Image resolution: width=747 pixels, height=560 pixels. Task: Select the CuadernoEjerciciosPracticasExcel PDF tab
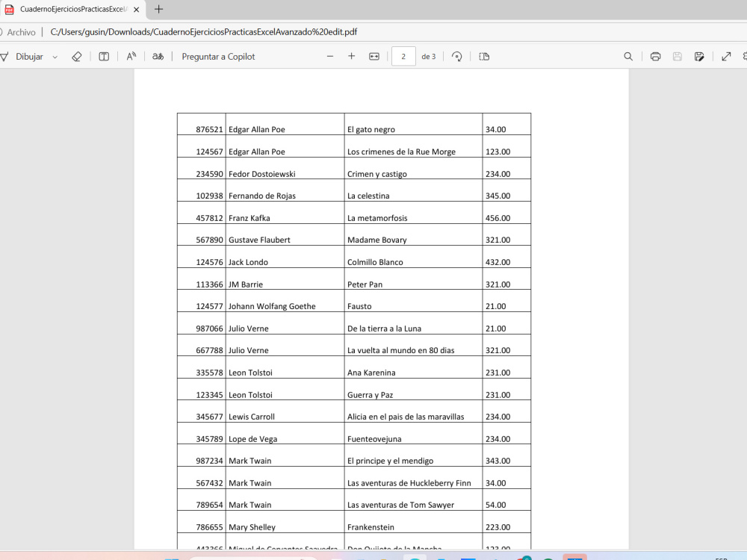[x=73, y=10]
